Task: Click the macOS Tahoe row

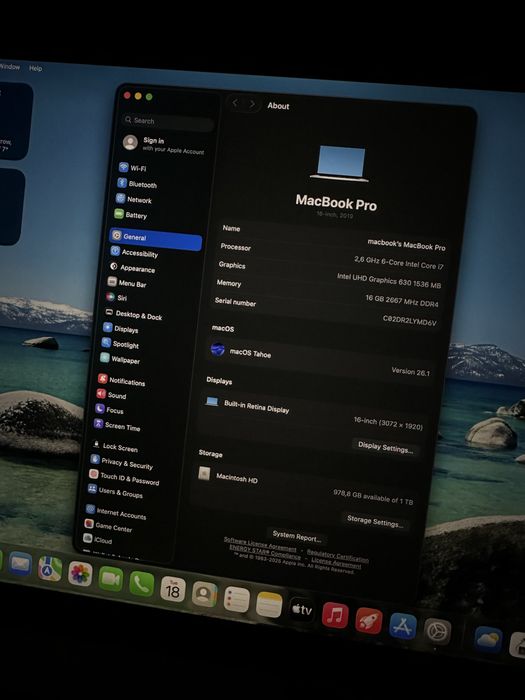Action: [x=320, y=362]
